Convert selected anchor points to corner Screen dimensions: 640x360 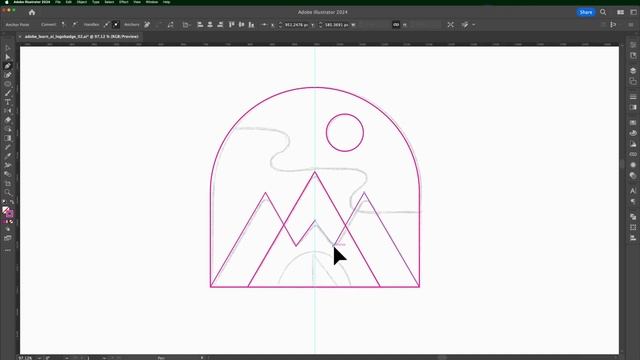[64, 24]
